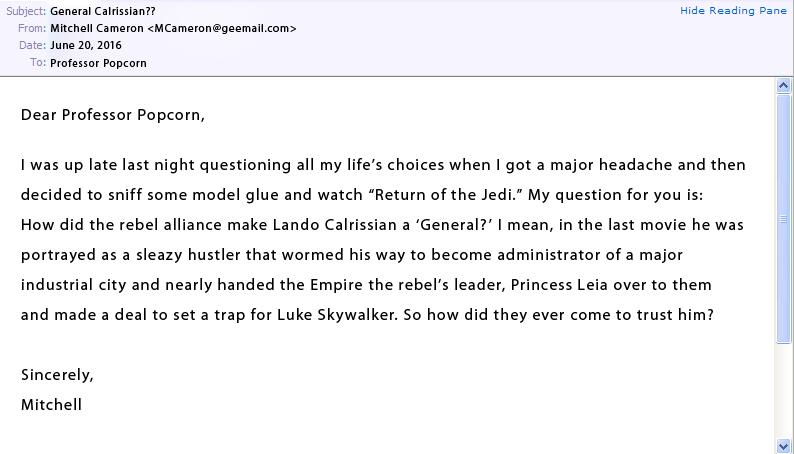Click the greeting "Dear Professor Popcorn,"
Viewport: 794px width, 454px height.
112,114
